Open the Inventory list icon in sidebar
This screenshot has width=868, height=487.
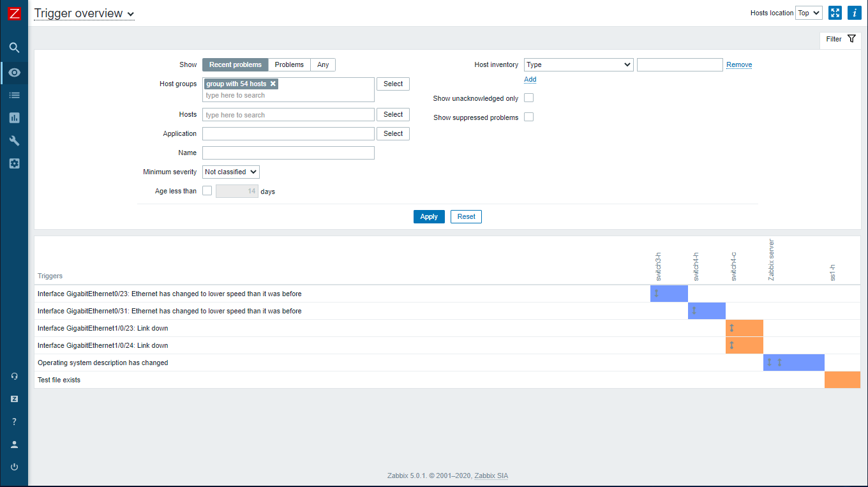pos(14,94)
